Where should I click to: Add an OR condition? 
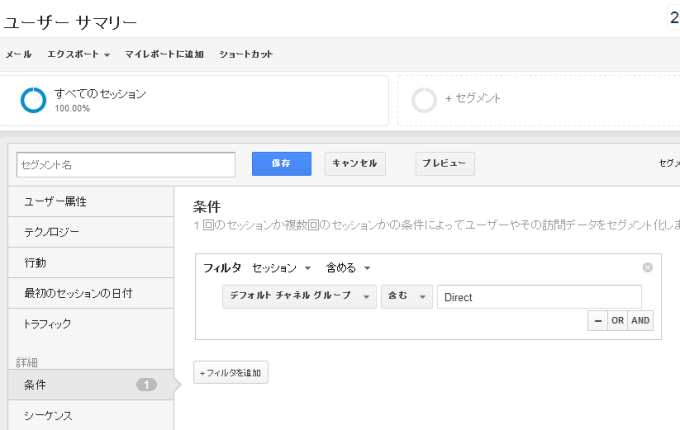[617, 321]
